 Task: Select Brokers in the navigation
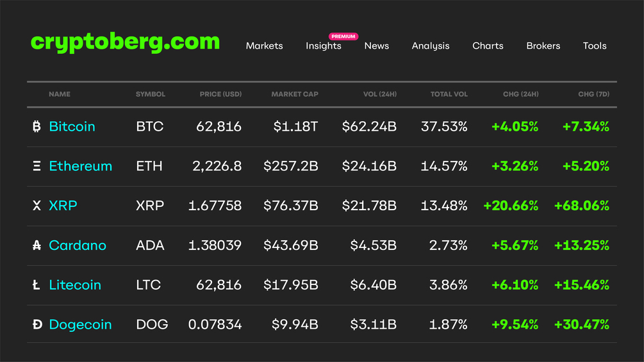tap(543, 46)
